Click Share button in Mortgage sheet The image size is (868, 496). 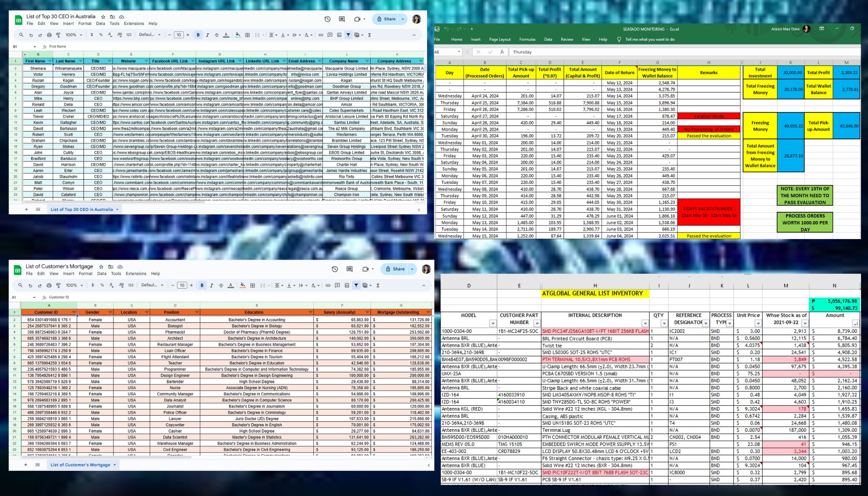pos(395,269)
